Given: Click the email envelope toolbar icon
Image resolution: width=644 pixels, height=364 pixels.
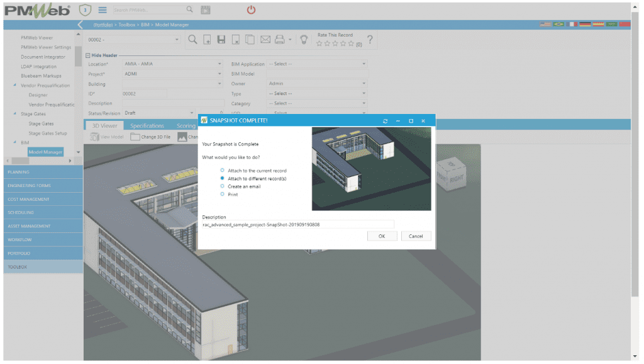Looking at the screenshot, I should [265, 40].
